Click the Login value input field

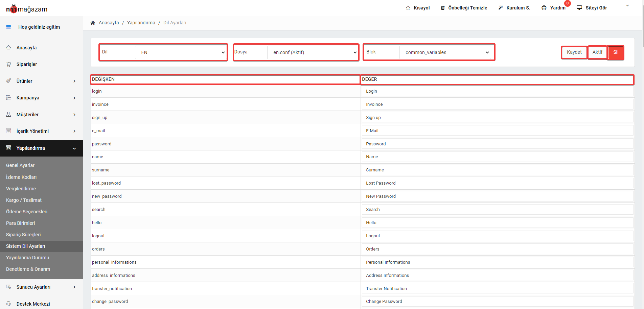coord(498,91)
